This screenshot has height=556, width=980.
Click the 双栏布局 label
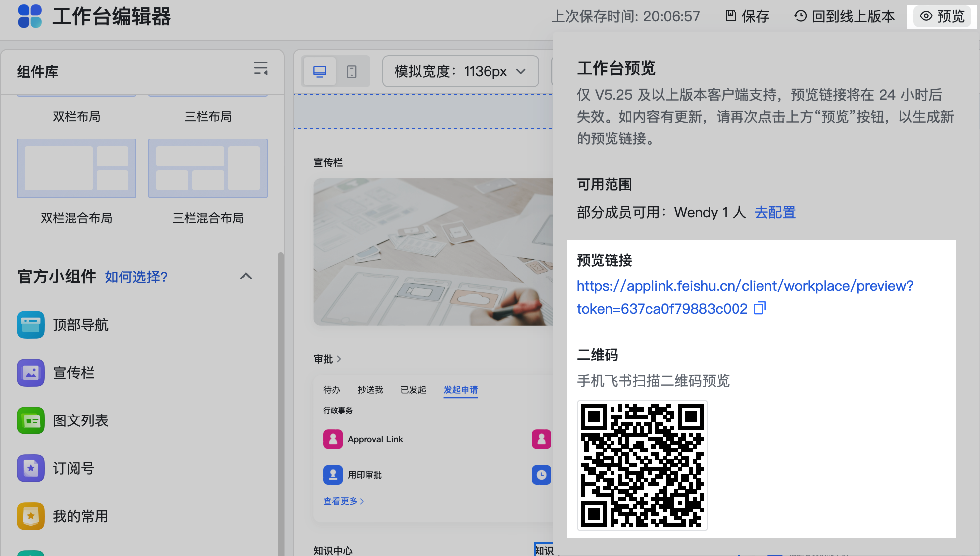[77, 116]
